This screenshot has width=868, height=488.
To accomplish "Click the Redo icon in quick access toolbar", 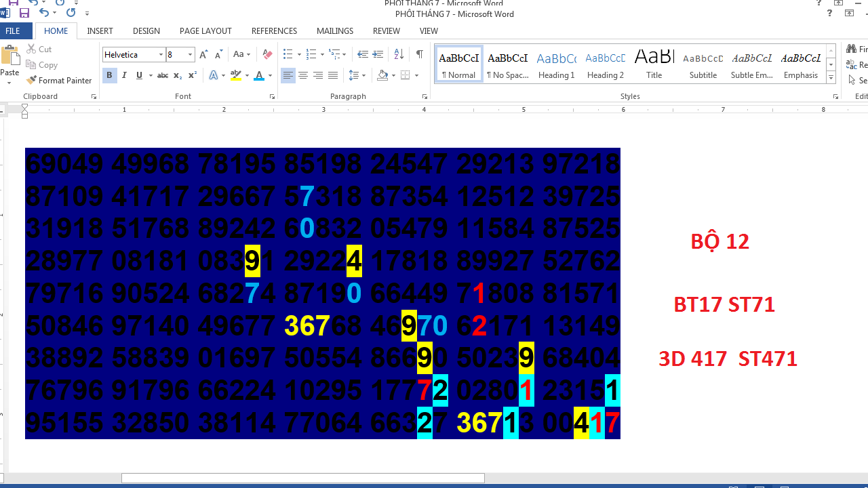I will click(71, 12).
